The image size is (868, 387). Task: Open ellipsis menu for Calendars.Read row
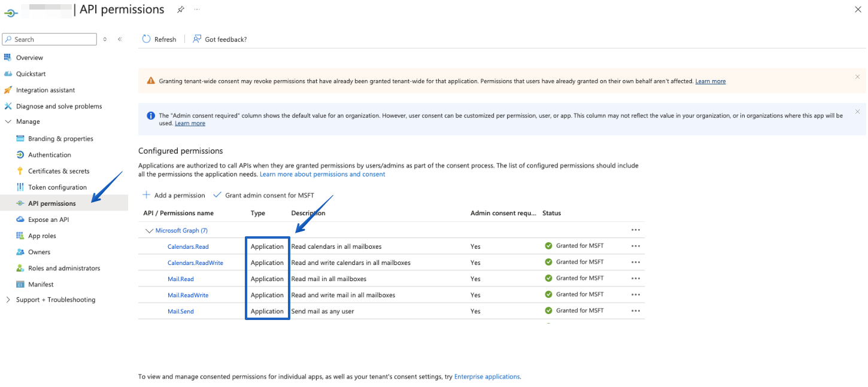click(636, 246)
